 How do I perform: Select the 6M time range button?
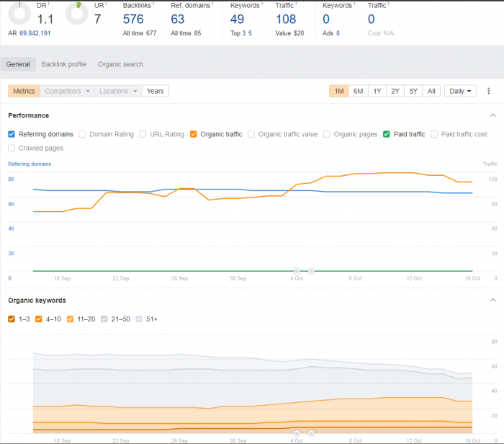coord(358,91)
